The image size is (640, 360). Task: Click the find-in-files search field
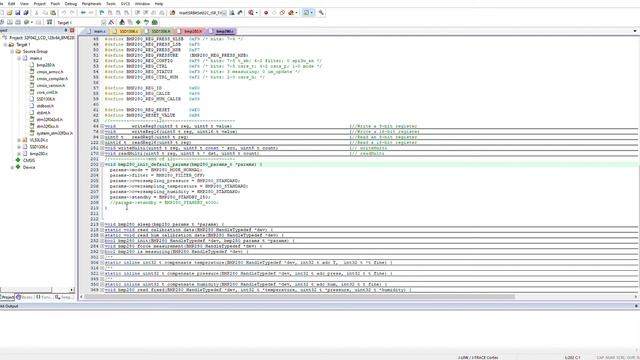point(202,13)
